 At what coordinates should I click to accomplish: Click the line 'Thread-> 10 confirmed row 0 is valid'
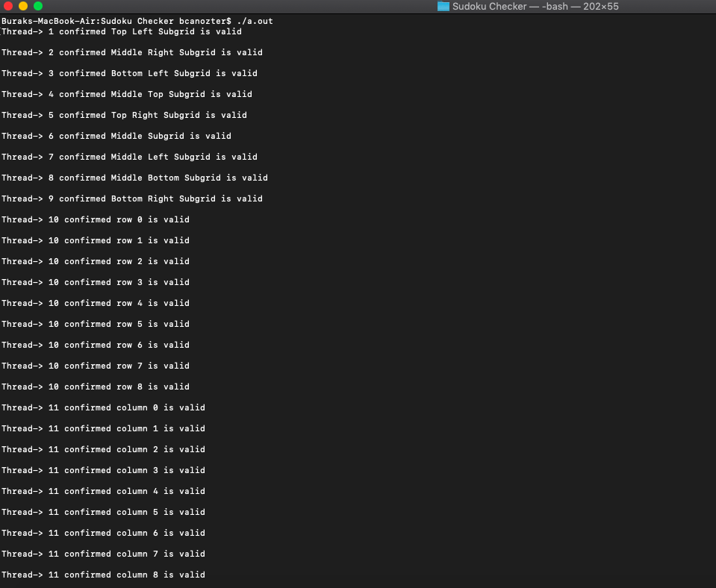tap(96, 219)
